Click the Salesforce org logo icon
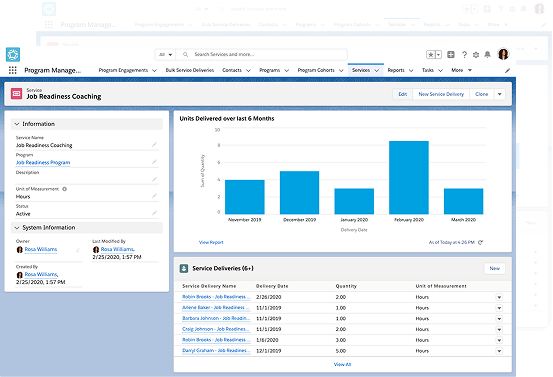This screenshot has width=553, height=377. 13,55
